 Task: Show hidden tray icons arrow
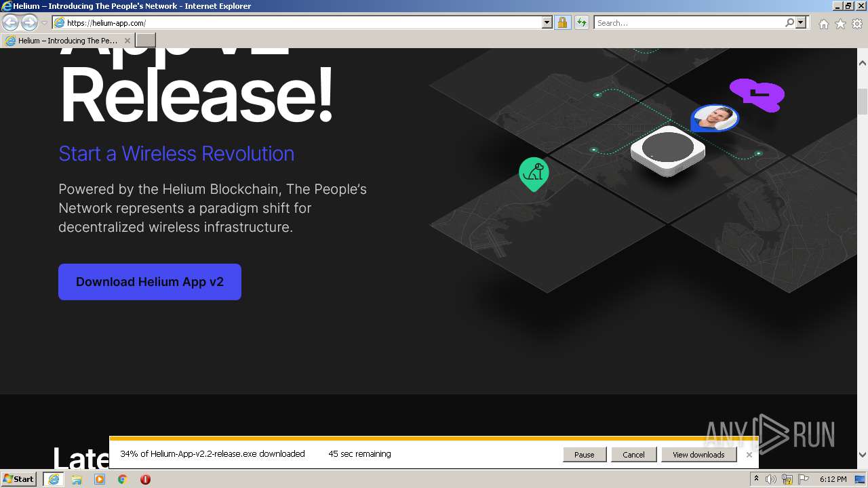pos(756,479)
